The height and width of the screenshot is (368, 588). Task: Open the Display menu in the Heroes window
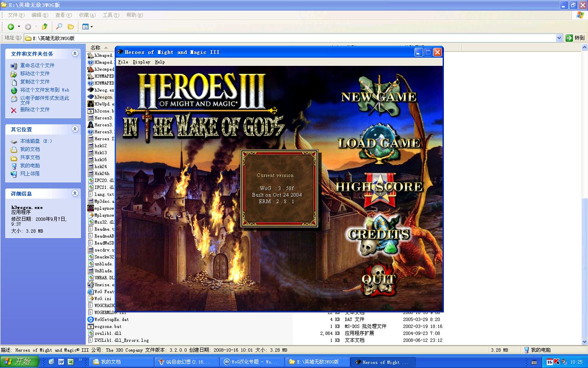[141, 62]
